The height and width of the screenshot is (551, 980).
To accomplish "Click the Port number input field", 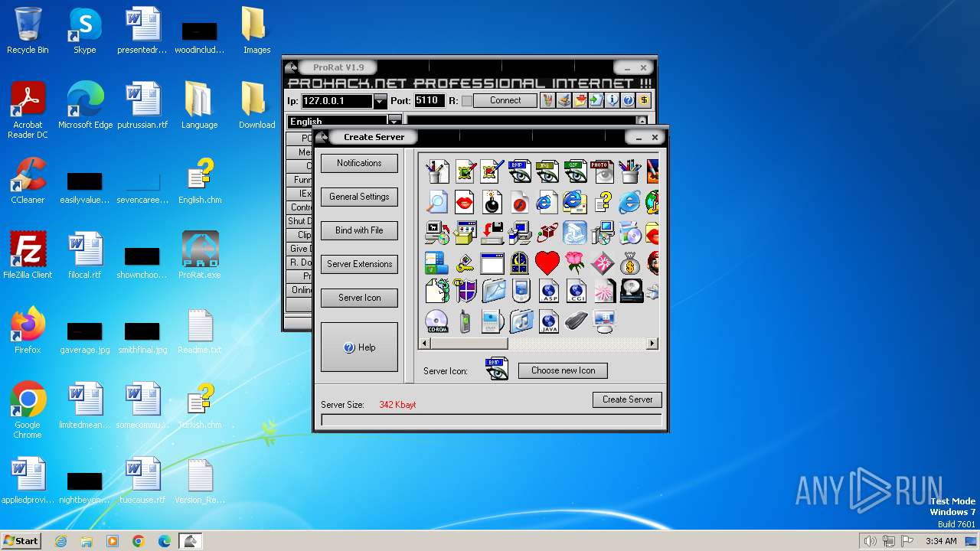I will [x=429, y=101].
